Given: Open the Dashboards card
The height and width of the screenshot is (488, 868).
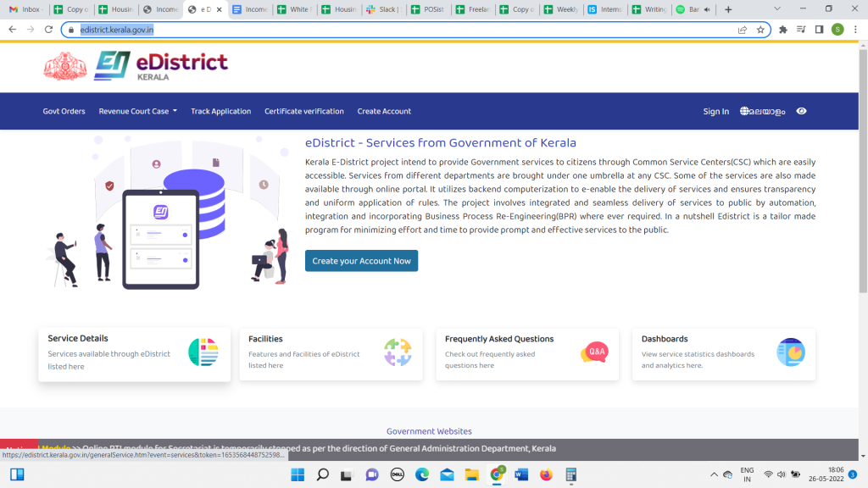Looking at the screenshot, I should [724, 354].
